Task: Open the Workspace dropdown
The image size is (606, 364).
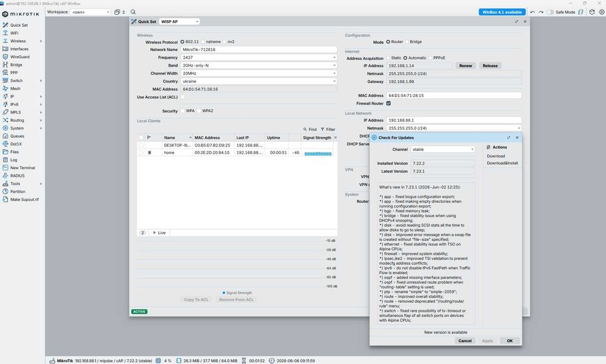Action: 90,12
